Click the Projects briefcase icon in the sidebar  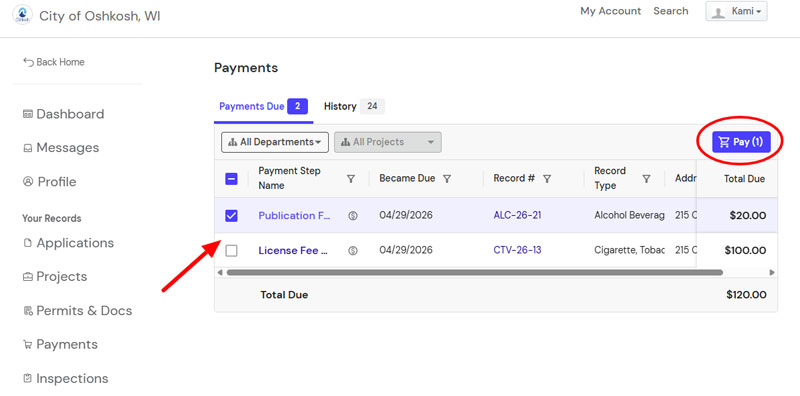(28, 277)
